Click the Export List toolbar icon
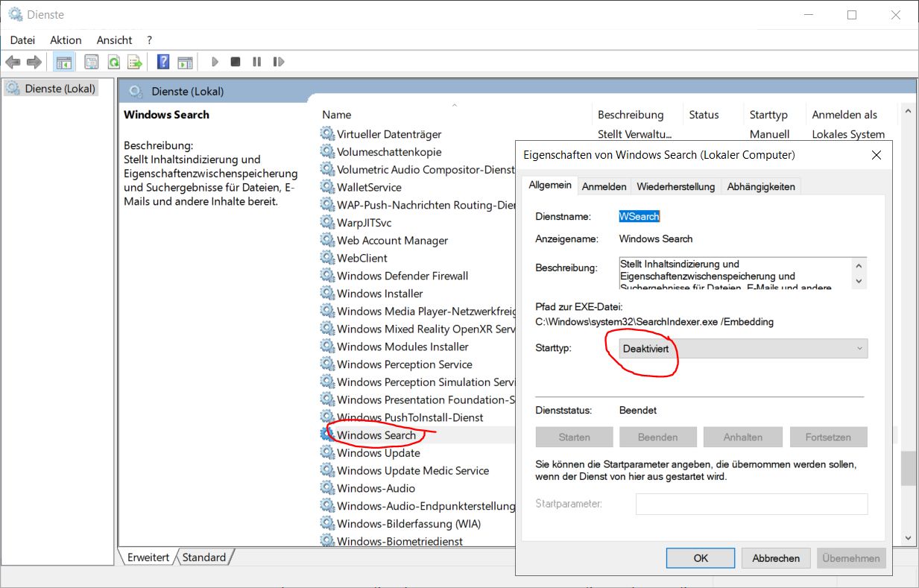Viewport: 919px width, 588px height. click(134, 62)
